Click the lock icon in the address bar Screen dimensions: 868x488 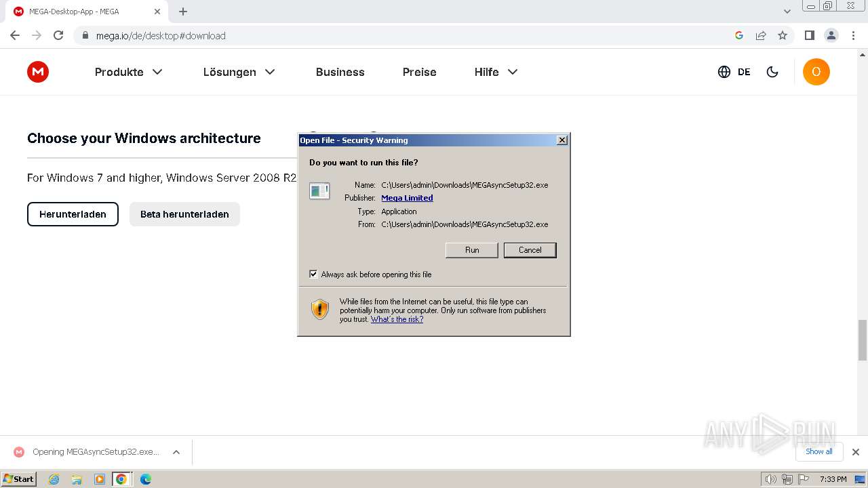85,35
